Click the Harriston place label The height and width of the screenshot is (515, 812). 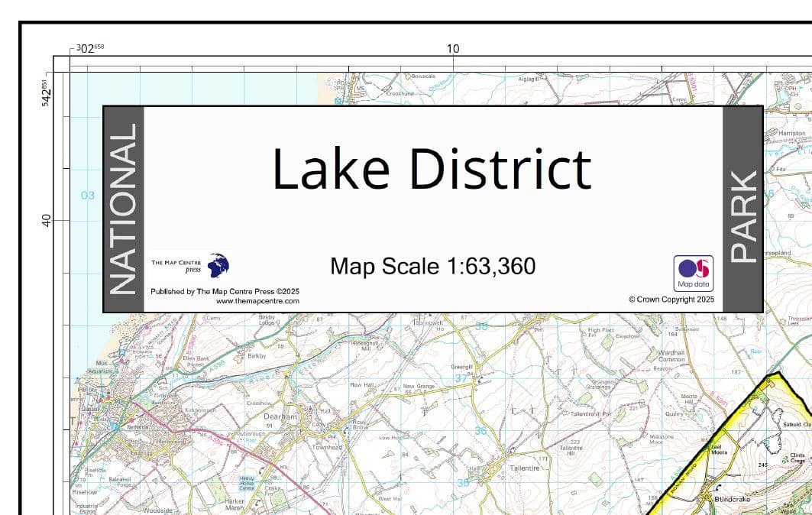(x=791, y=133)
